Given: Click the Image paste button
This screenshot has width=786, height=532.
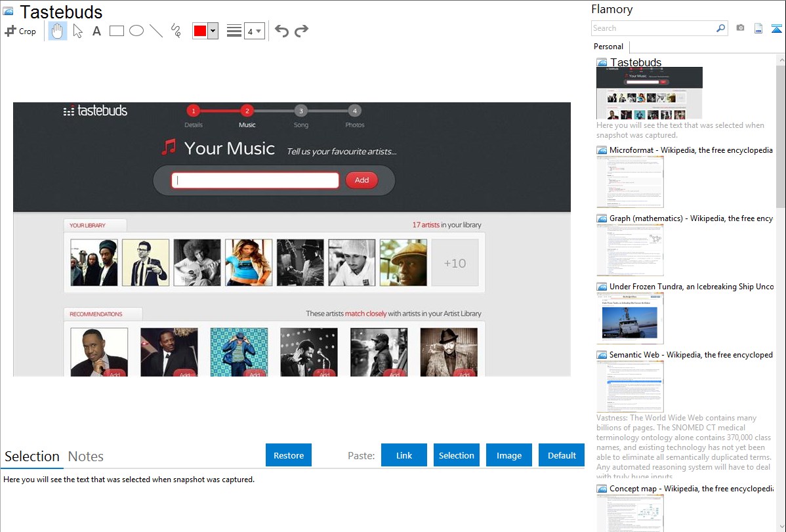Looking at the screenshot, I should click(x=509, y=455).
